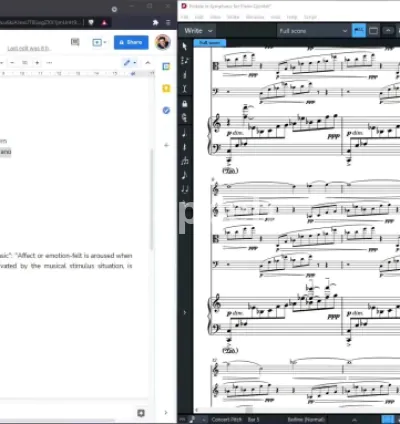The height and width of the screenshot is (424, 400).
Task: Click the horizontal scrollbar thumb under the score
Action: (249, 410)
